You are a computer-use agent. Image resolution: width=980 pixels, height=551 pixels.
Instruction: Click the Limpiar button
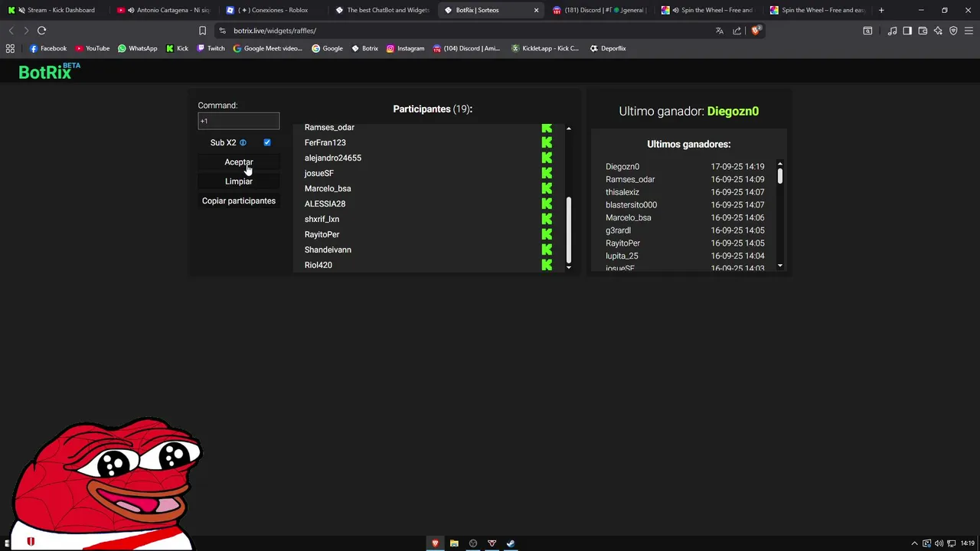(x=238, y=181)
